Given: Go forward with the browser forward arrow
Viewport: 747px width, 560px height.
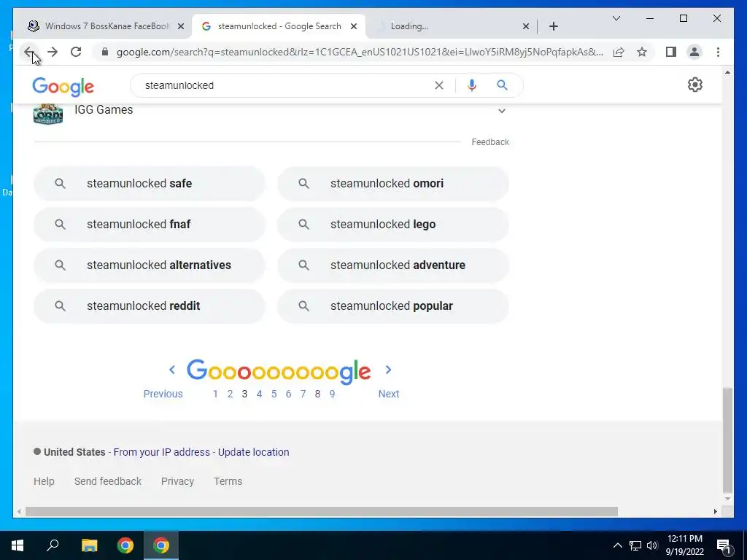Looking at the screenshot, I should coord(53,52).
